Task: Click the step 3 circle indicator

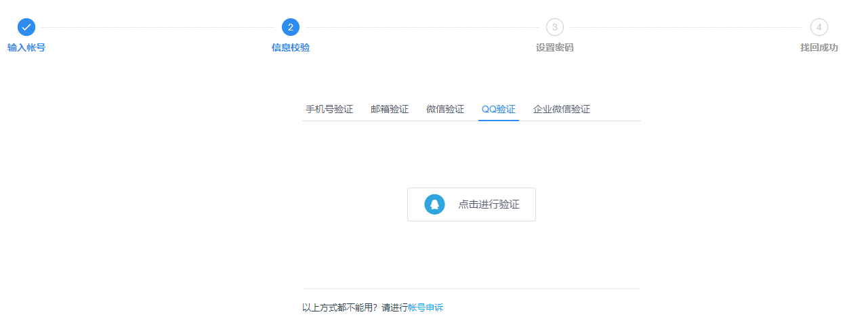Action: pos(555,27)
